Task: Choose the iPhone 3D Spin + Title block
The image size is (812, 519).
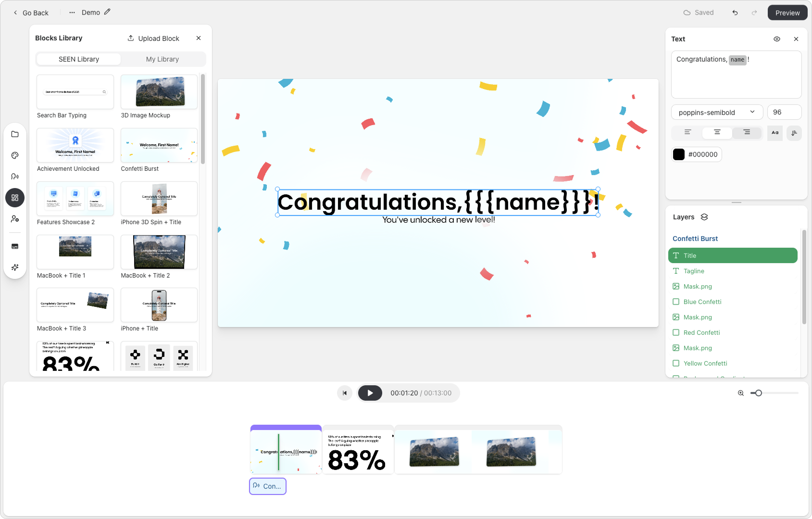Action: [159, 199]
